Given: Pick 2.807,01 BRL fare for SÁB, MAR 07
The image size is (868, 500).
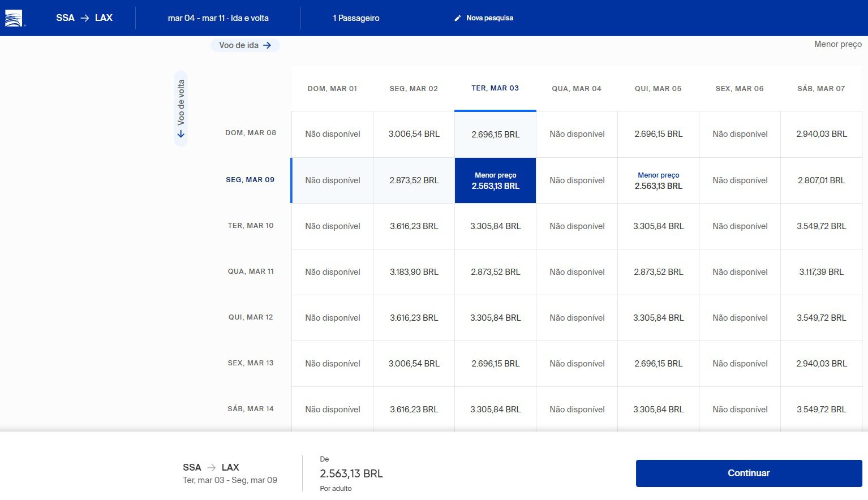Looking at the screenshot, I should pos(821,180).
